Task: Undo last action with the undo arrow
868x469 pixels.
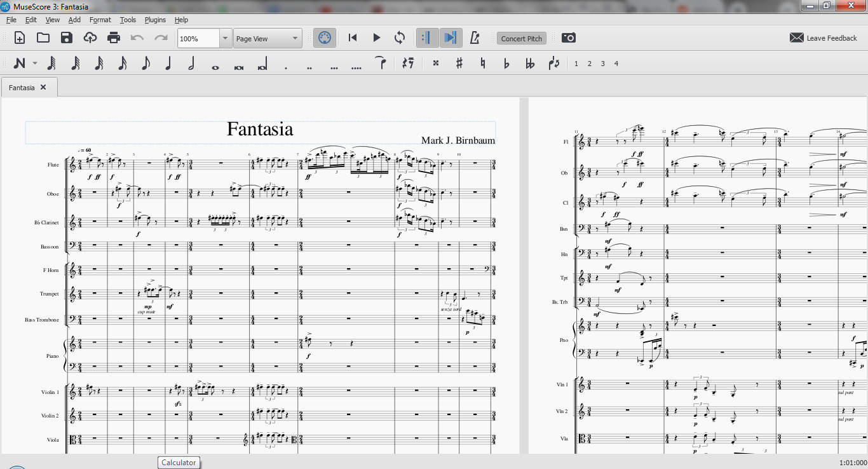Action: tap(137, 38)
